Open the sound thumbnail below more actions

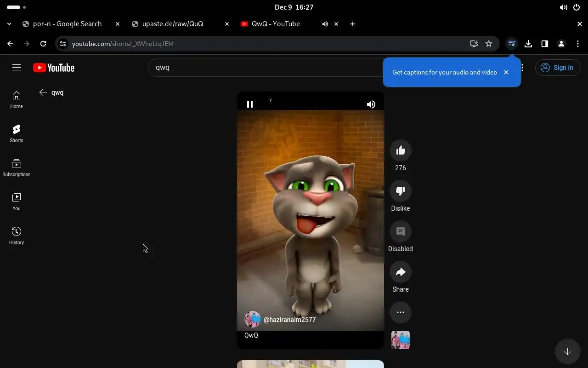click(401, 340)
